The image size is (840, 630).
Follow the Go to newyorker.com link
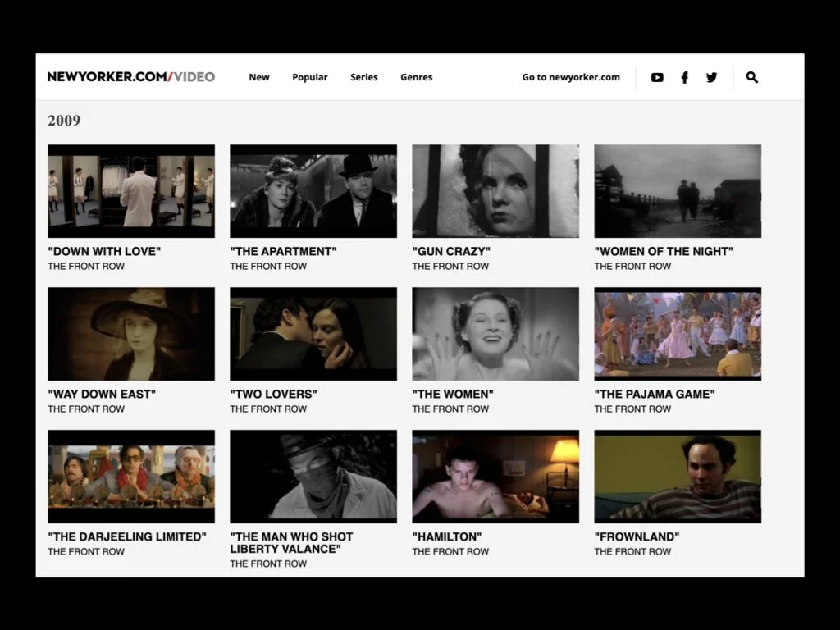[571, 77]
